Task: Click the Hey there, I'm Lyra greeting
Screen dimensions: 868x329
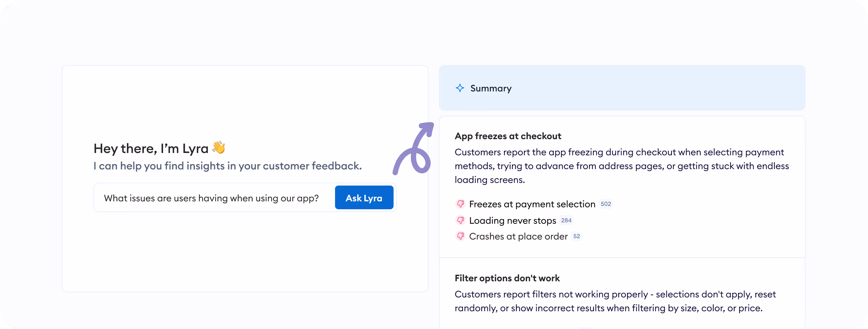Action: [x=151, y=148]
